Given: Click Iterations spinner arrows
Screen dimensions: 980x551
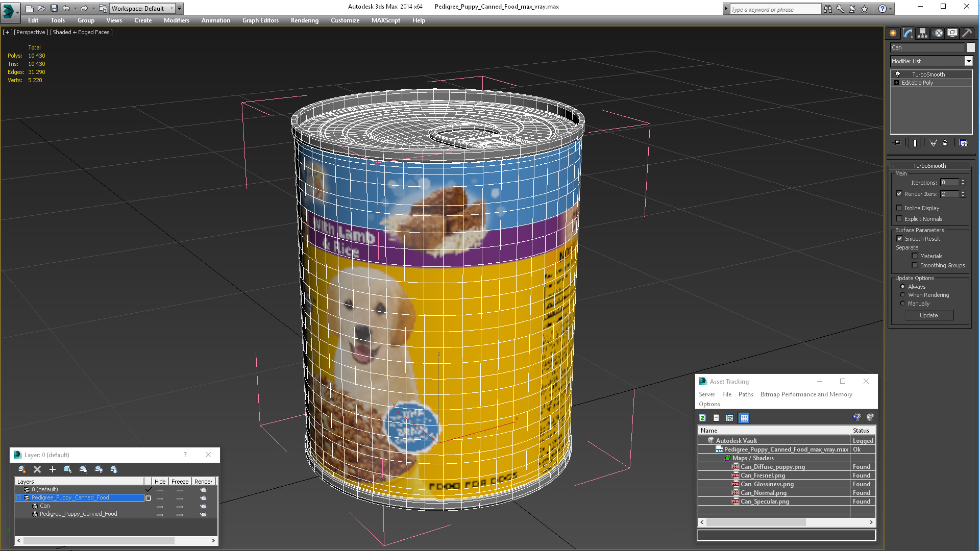Looking at the screenshot, I should point(963,183).
